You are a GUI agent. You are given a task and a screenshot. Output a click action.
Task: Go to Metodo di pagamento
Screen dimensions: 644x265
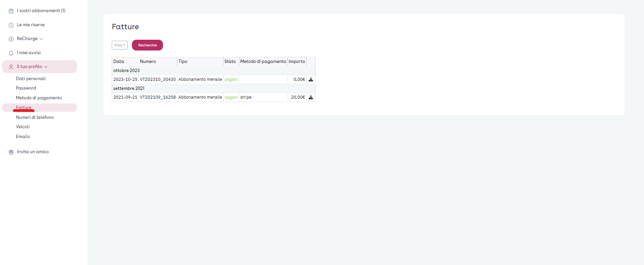point(39,98)
